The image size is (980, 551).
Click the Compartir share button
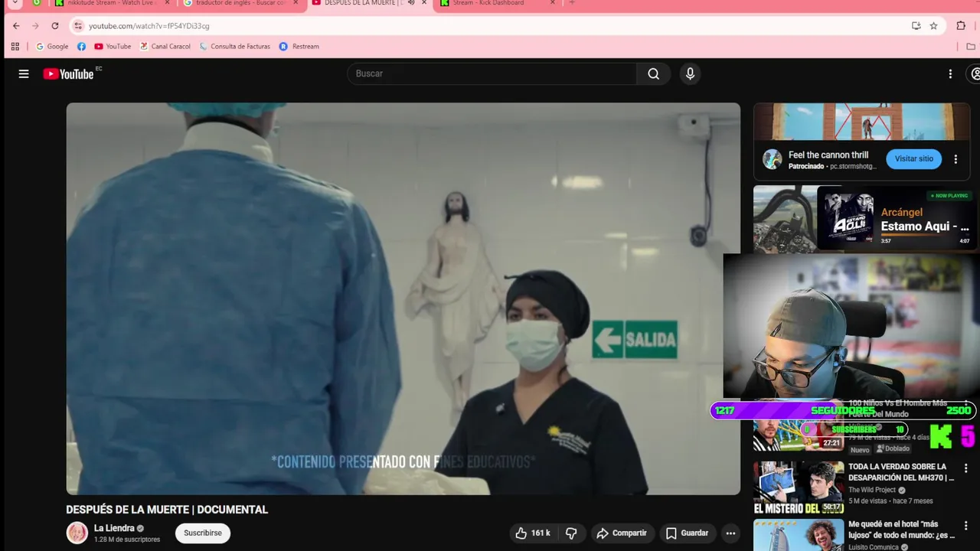(622, 533)
